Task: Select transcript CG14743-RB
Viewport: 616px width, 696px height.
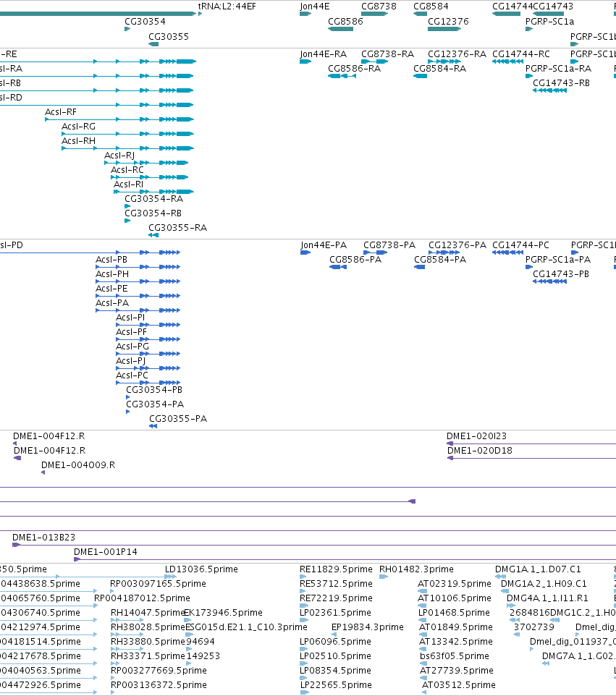Action: tap(562, 83)
